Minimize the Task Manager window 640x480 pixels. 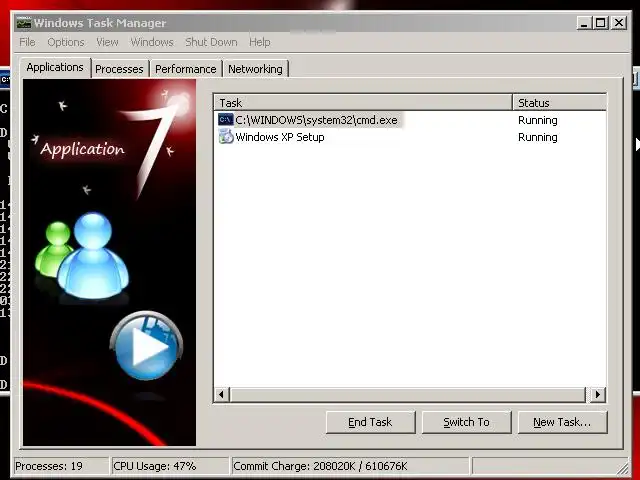584,23
